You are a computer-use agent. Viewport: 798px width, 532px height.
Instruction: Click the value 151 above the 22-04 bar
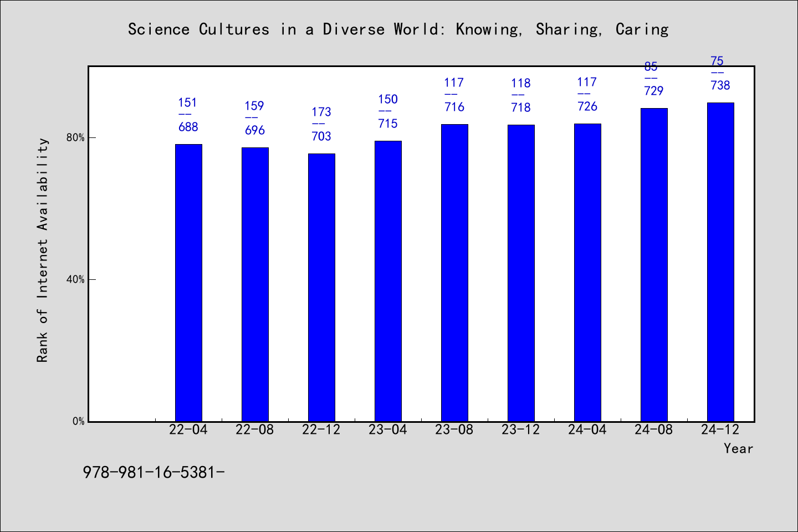point(187,103)
